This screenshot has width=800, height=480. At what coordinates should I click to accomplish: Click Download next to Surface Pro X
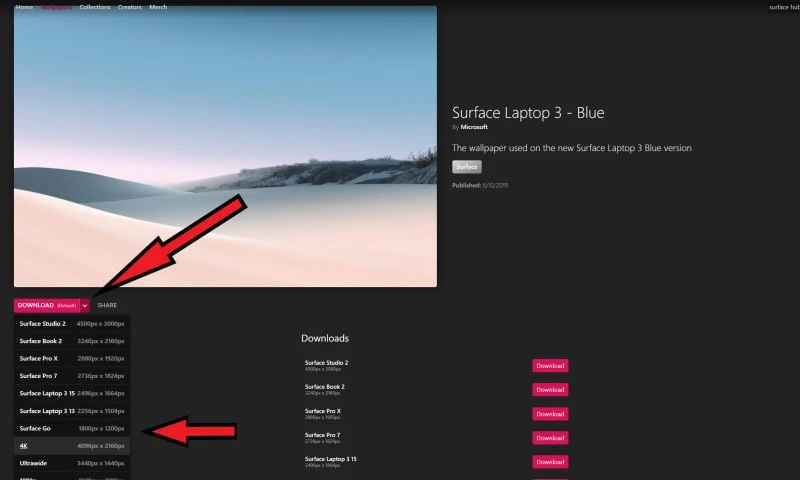tap(550, 414)
